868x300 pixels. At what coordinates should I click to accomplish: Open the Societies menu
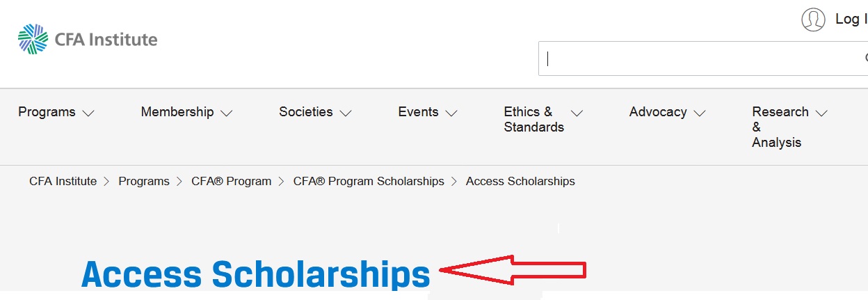pos(306,112)
